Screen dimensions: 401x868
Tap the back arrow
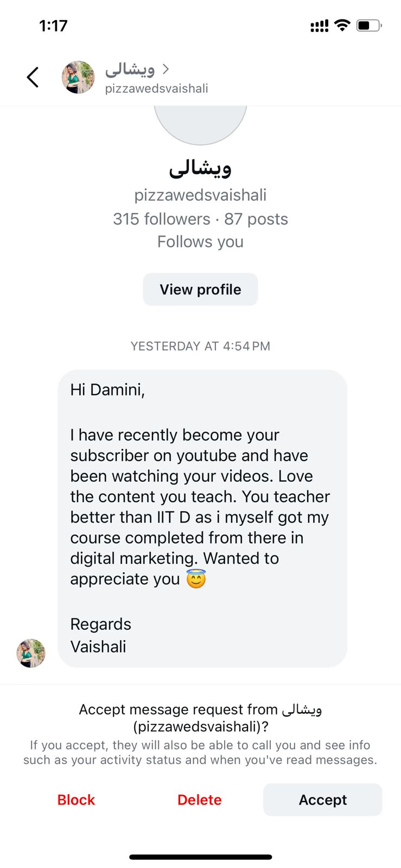(33, 77)
